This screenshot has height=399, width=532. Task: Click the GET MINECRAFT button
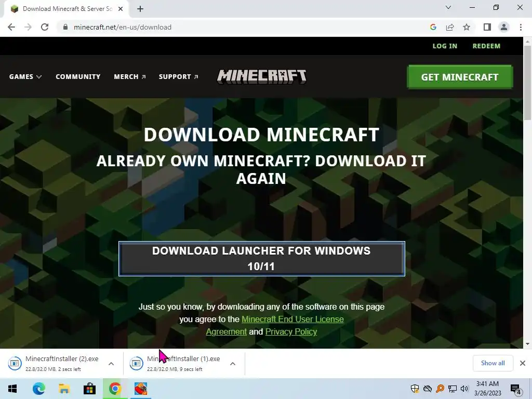[x=460, y=77]
